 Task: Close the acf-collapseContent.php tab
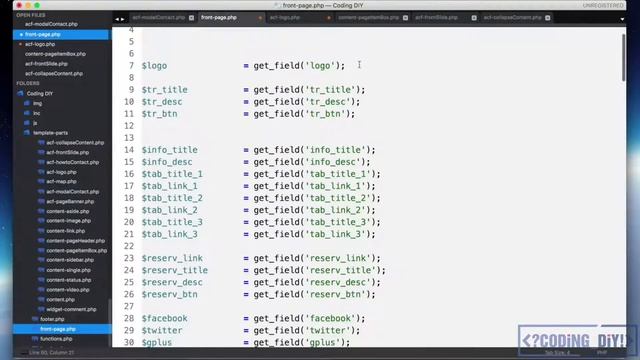(x=548, y=18)
